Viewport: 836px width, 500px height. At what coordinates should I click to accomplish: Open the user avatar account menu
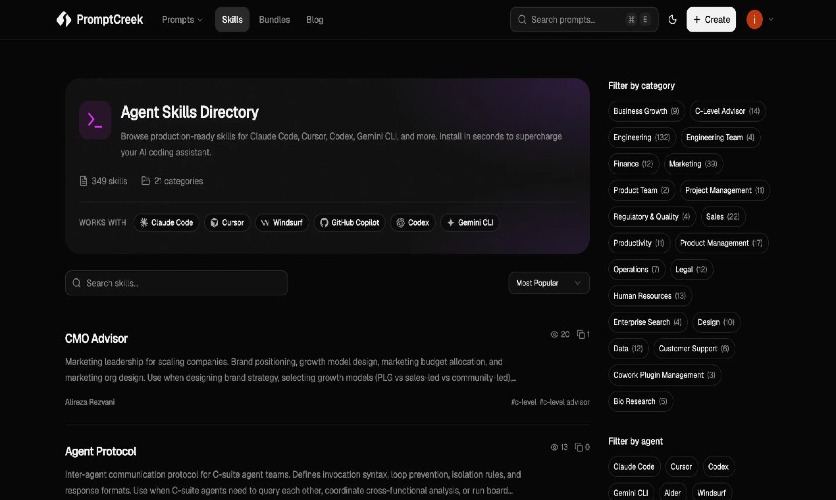pyautogui.click(x=755, y=19)
